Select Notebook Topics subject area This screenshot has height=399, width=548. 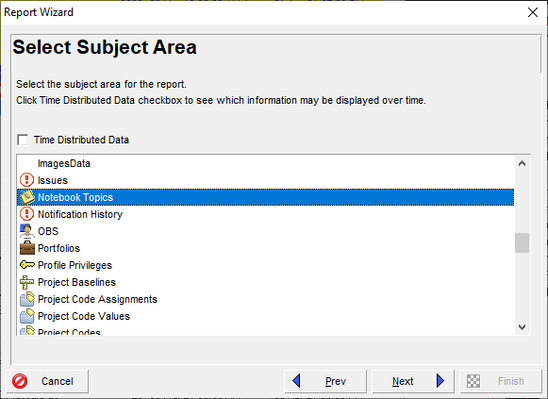tap(266, 197)
